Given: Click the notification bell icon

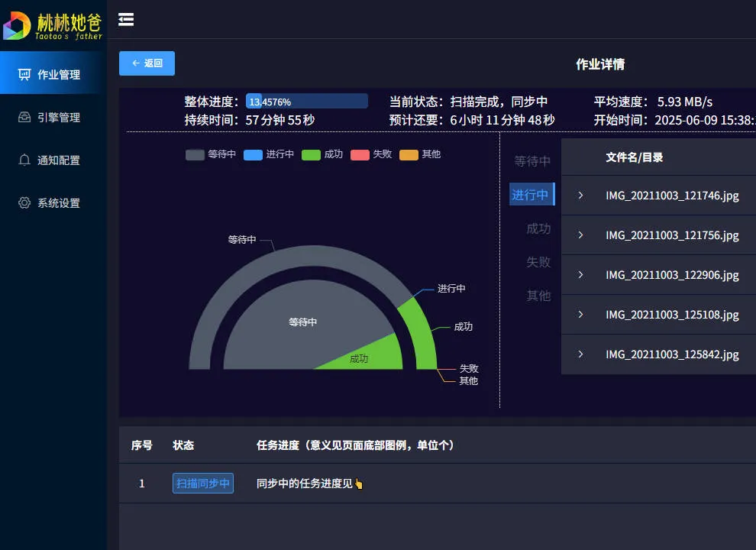Looking at the screenshot, I should point(24,160).
